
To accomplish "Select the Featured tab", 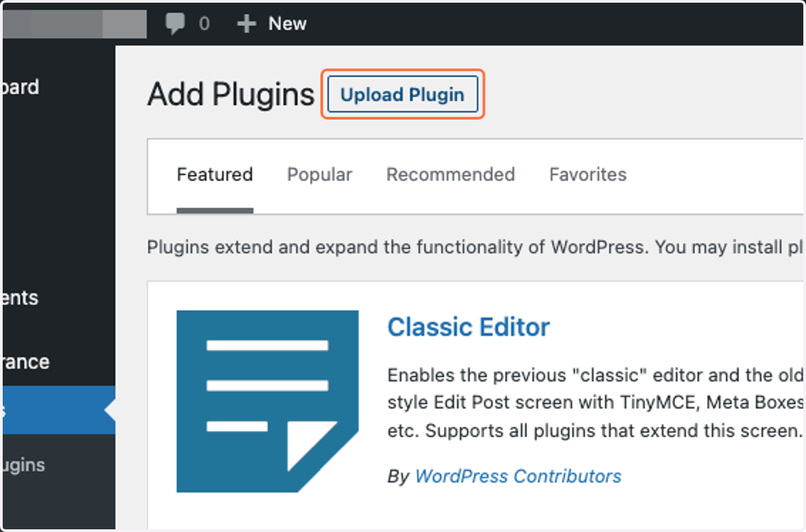I will [215, 175].
